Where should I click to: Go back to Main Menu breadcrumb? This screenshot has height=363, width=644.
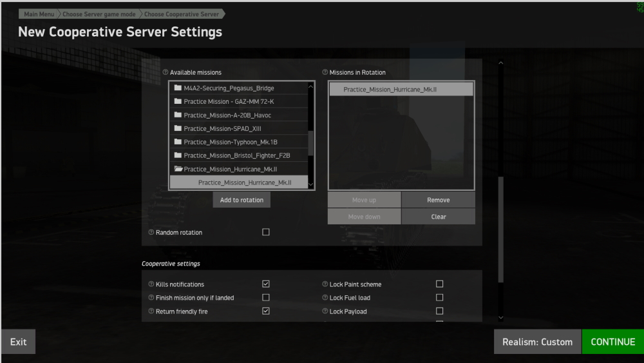[39, 14]
